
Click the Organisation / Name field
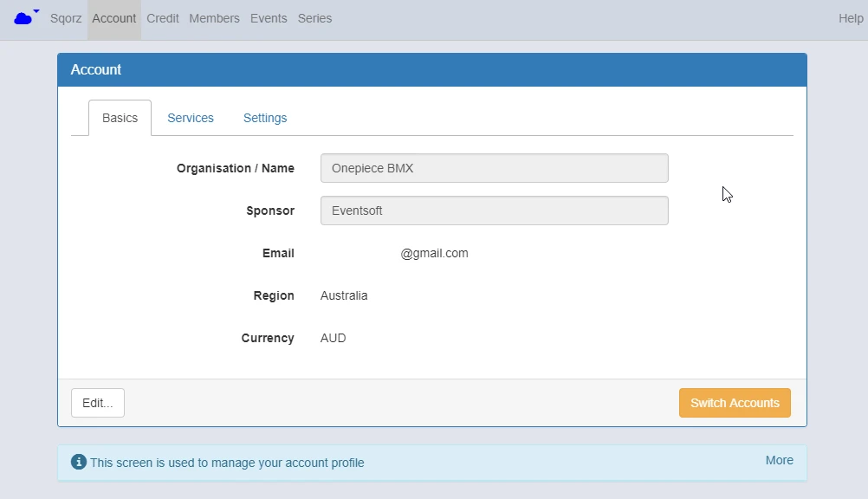point(495,168)
